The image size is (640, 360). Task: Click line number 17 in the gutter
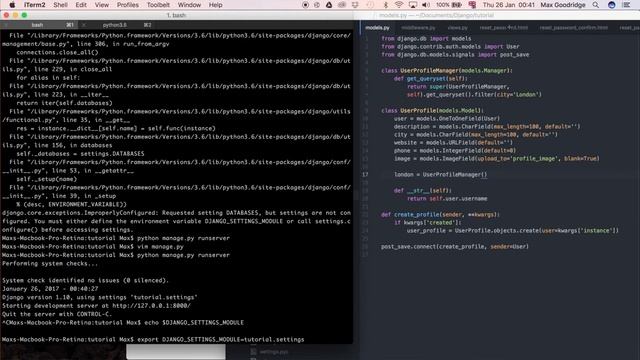[x=365, y=175]
